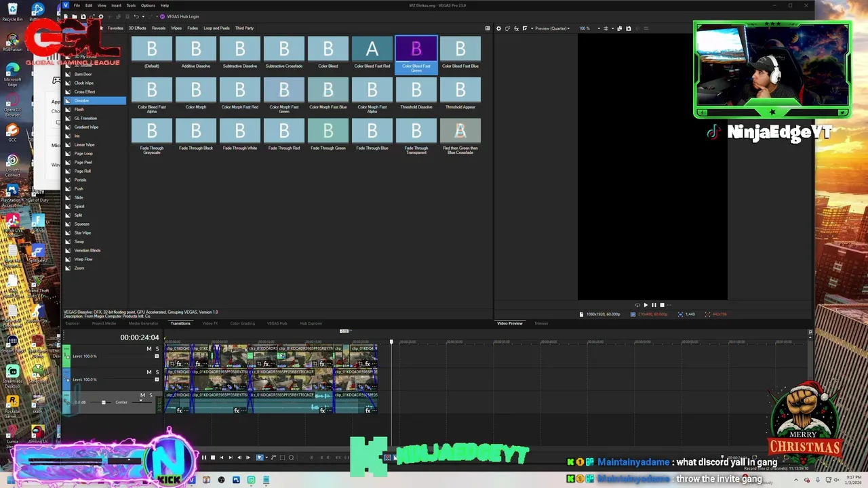Click Pause under the video preview

654,305
